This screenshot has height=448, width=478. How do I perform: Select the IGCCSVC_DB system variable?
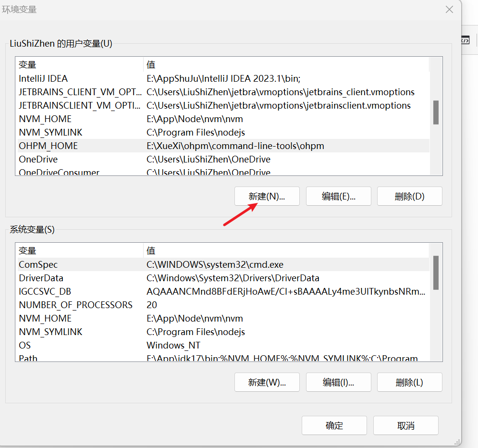[222, 291]
